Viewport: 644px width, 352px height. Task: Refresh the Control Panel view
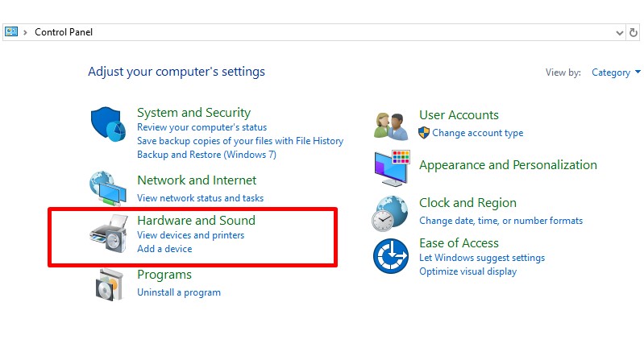coord(634,32)
